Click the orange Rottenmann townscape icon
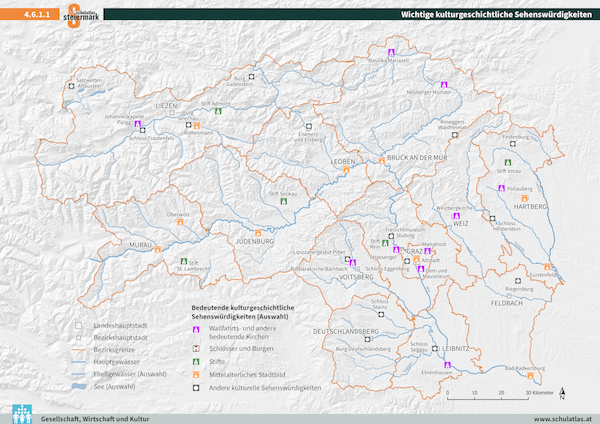Image resolution: width=600 pixels, height=424 pixels. pyautogui.click(x=197, y=126)
